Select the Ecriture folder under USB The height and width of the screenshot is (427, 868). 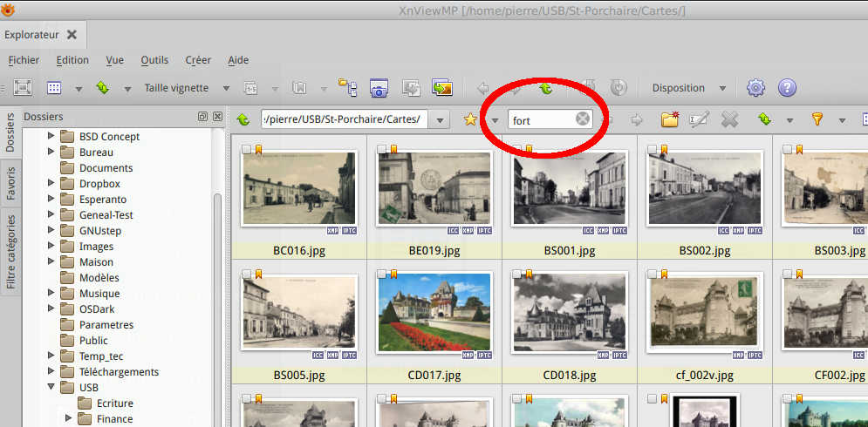(x=114, y=403)
